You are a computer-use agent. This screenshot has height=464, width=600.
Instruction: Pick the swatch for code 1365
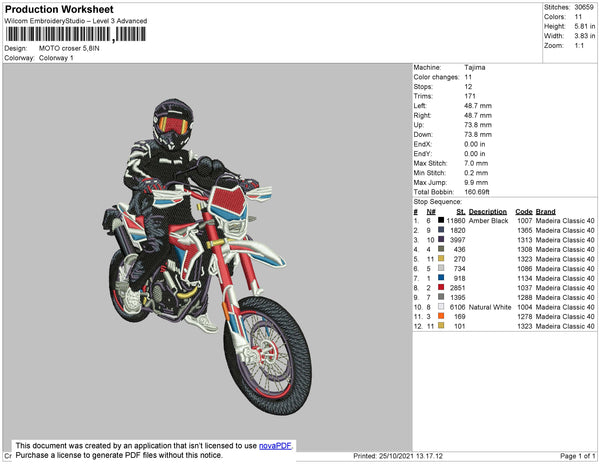tap(441, 230)
